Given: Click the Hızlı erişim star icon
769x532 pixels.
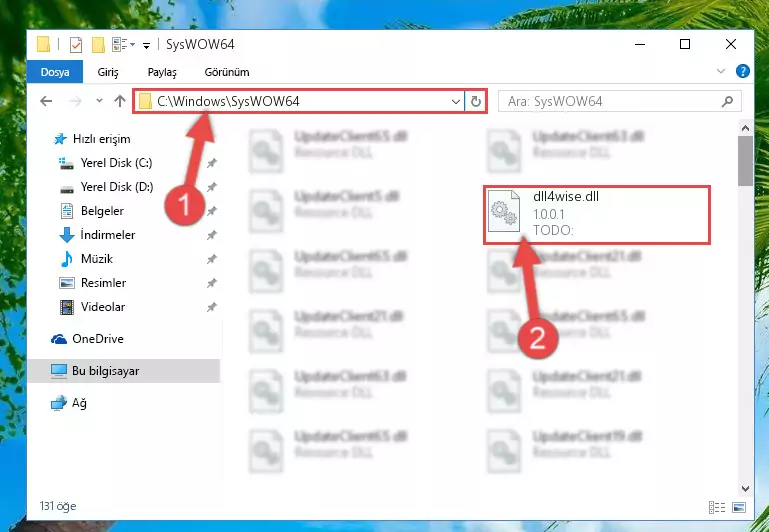Looking at the screenshot, I should 60,139.
